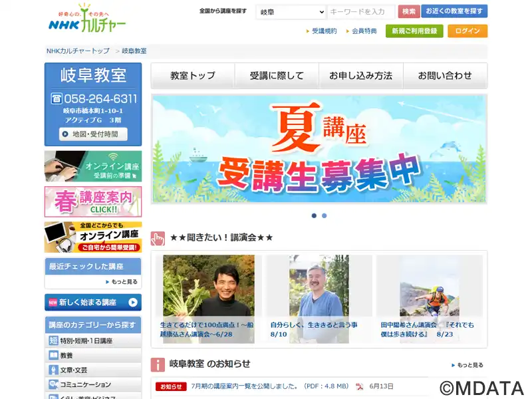Viewport: 532px width, 399px height.
Task: Expand もっと見る for お知らせ list
Action: pos(467,365)
